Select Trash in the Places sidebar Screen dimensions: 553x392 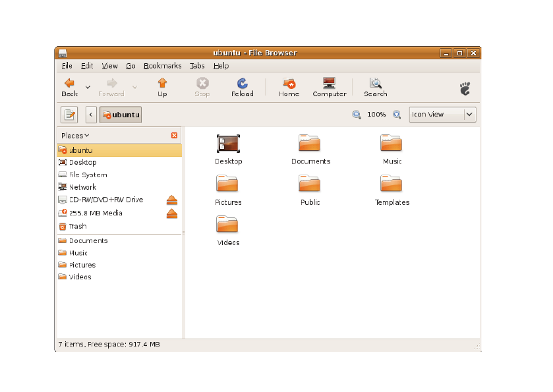coord(77,226)
